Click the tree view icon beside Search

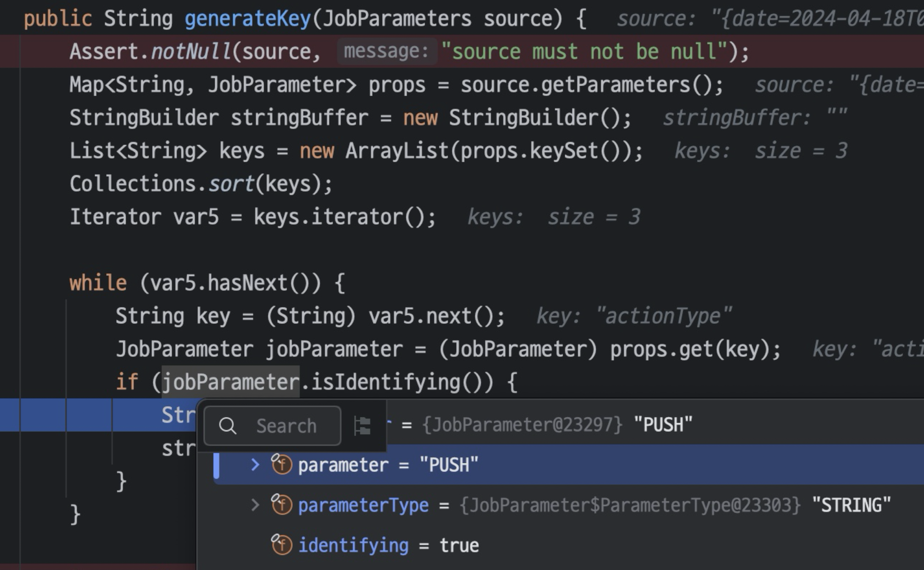(362, 426)
